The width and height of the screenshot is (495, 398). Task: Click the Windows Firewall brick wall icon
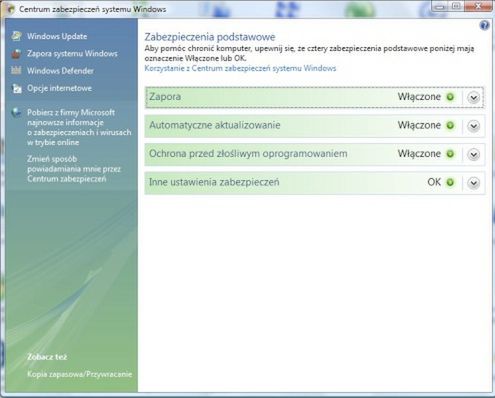click(16, 54)
